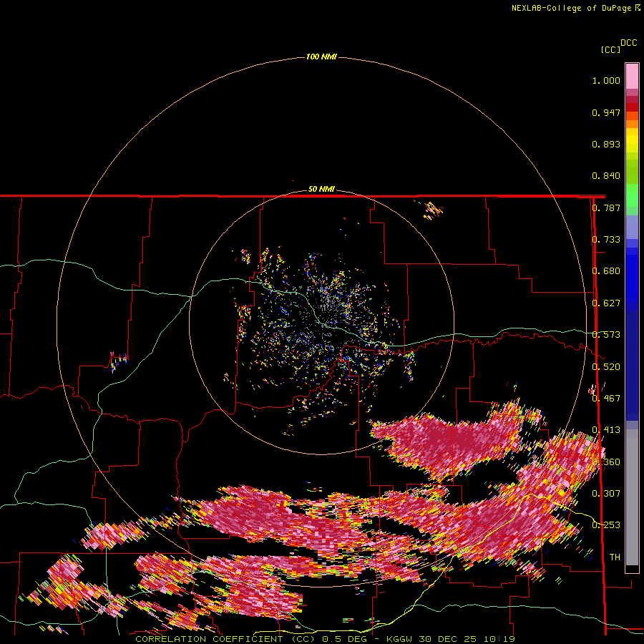The height and width of the screenshot is (644, 644).
Task: Click the [CC] legend unit label
Action: [x=610, y=49]
